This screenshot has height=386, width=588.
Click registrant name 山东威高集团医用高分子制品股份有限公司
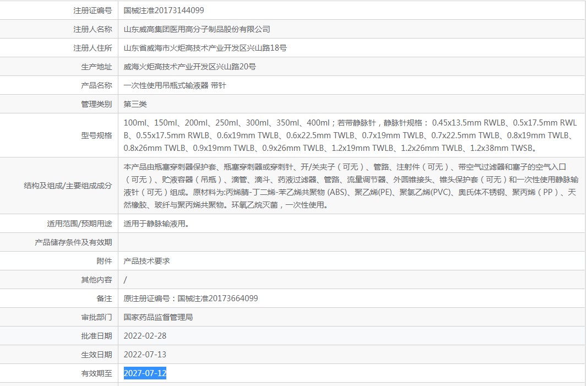click(x=197, y=29)
